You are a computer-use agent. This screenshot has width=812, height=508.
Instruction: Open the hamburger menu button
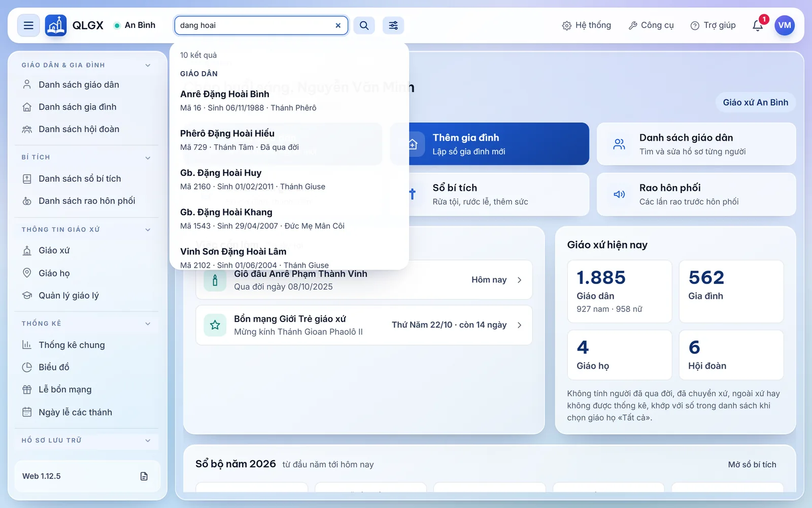pyautogui.click(x=28, y=25)
